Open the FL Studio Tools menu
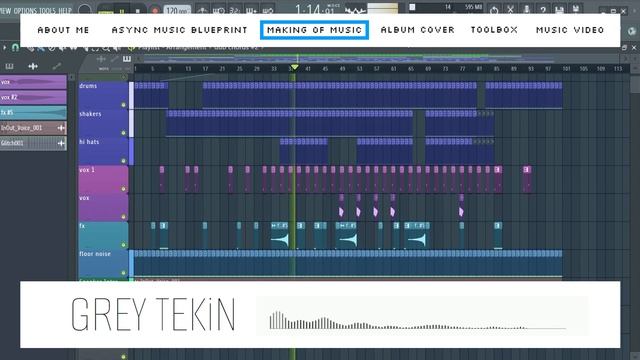The width and height of the screenshot is (640, 360). (47, 11)
